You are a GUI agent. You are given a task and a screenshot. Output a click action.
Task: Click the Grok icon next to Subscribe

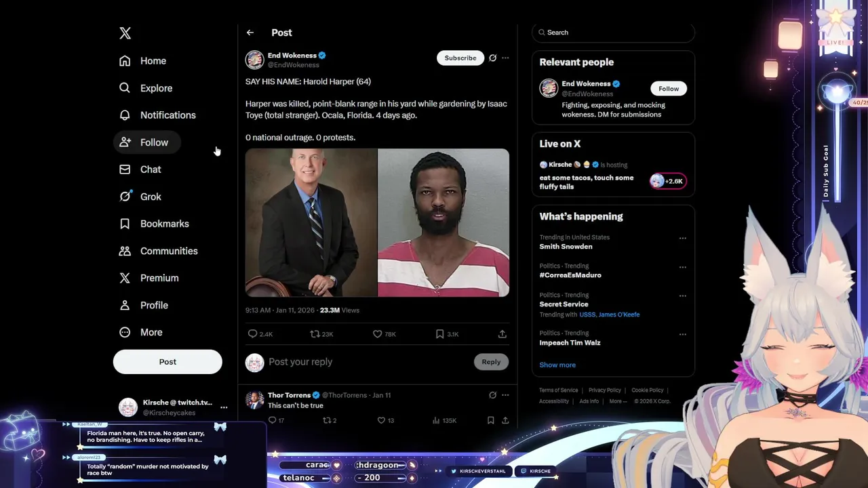point(493,58)
